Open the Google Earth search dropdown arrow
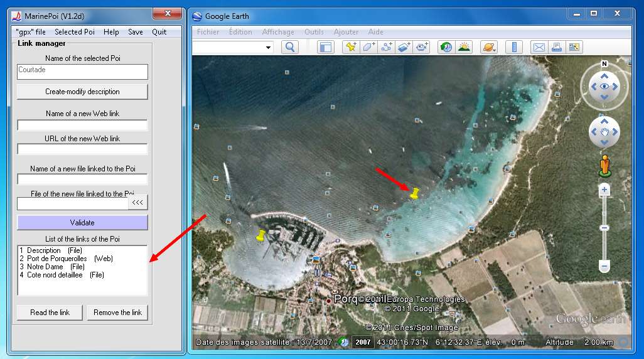The height and width of the screenshot is (359, 644). [268, 48]
